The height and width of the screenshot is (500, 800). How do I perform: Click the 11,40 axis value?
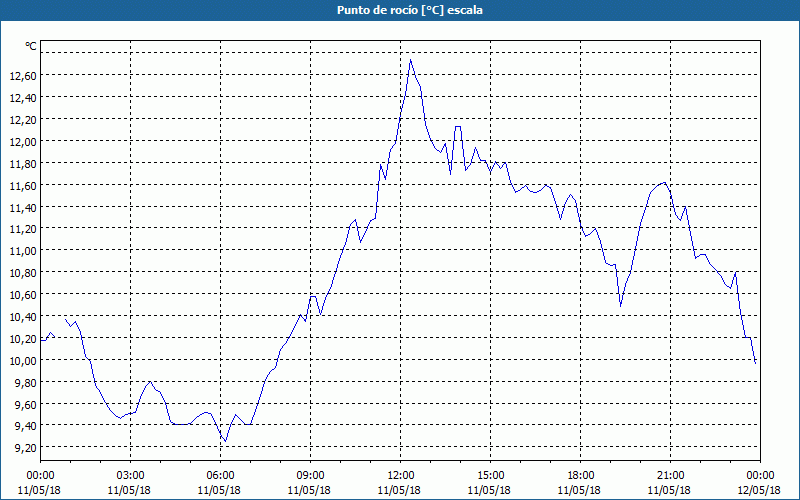(x=23, y=207)
